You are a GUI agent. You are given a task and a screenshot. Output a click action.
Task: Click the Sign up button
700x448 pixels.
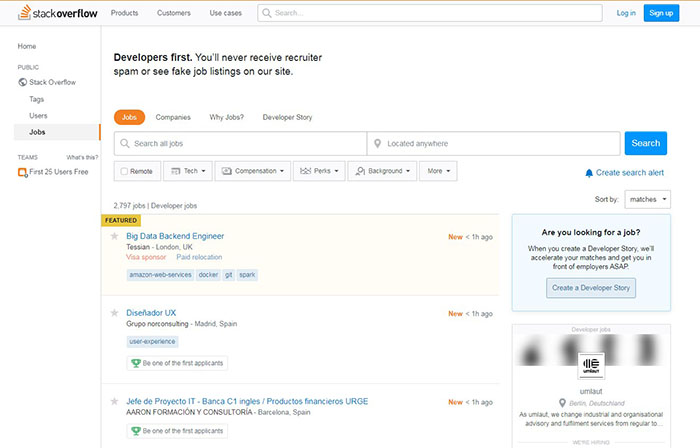pos(661,13)
